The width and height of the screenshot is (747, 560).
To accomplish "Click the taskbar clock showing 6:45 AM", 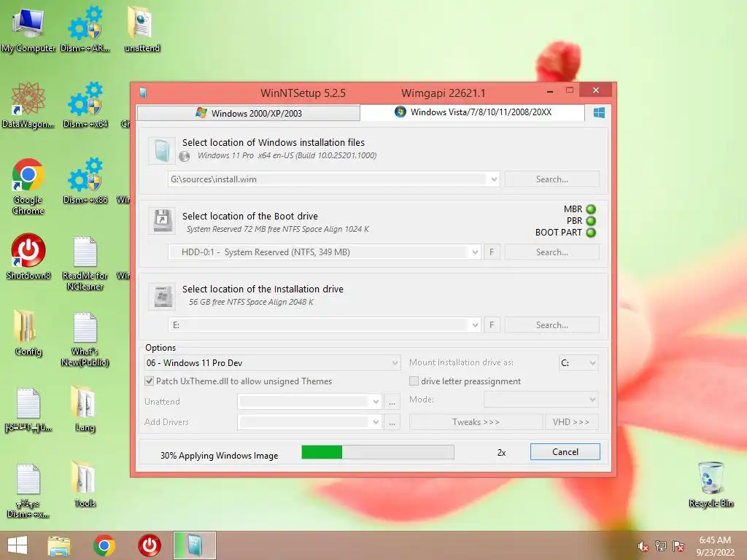I will [715, 546].
